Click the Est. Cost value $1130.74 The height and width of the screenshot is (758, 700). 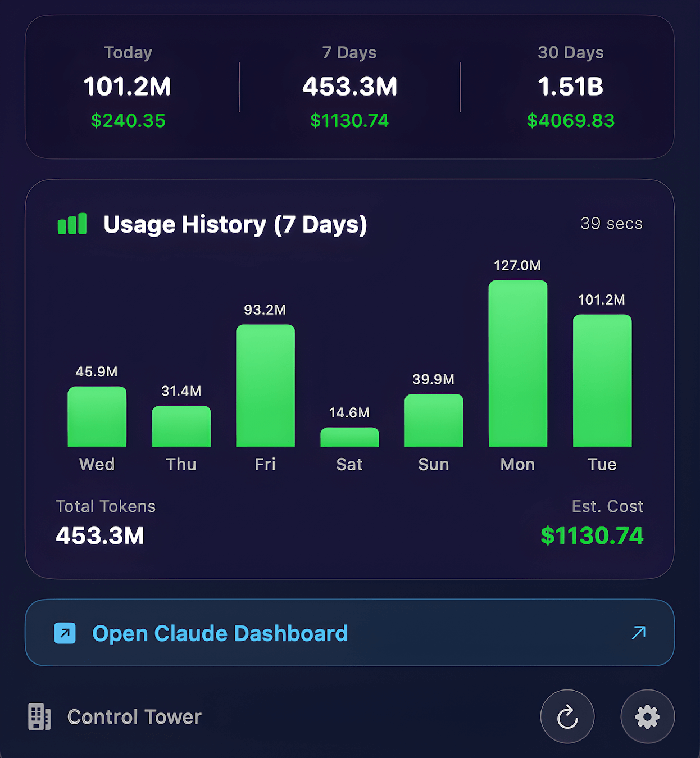[x=591, y=536]
